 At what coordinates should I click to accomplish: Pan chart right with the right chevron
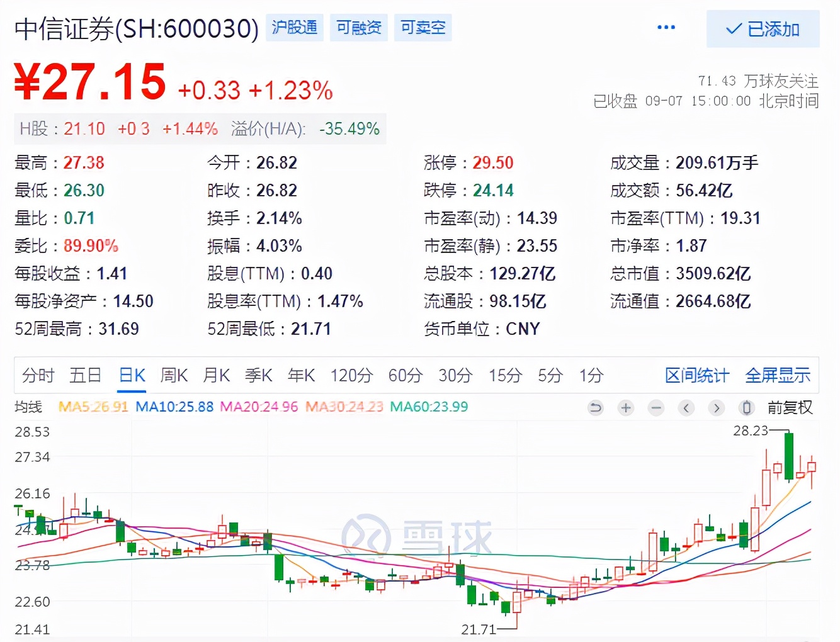[x=717, y=408]
